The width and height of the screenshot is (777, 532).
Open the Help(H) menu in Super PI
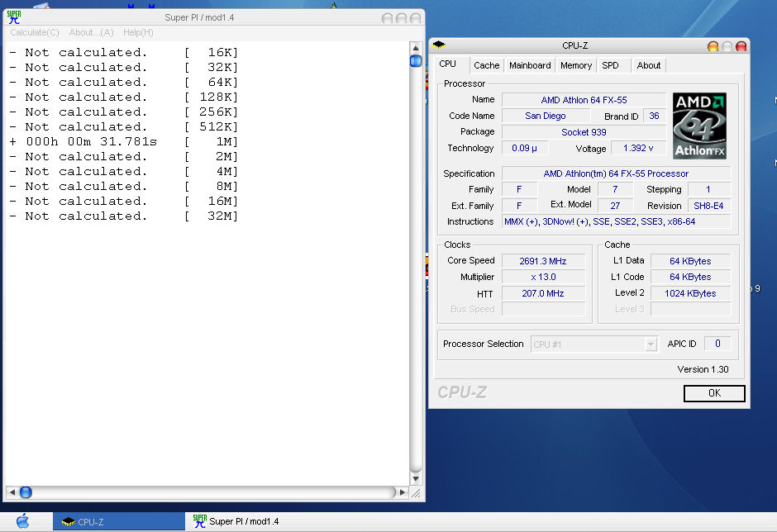coord(138,32)
